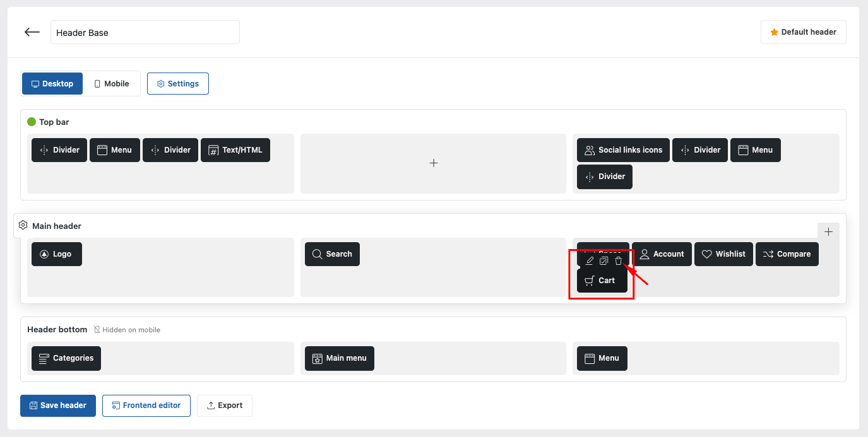Select the Search block

coord(332,254)
